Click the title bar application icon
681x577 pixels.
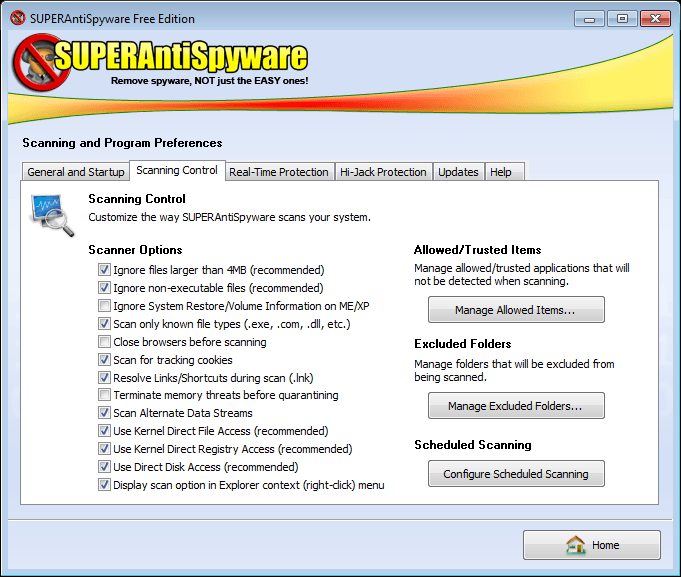coord(16,19)
